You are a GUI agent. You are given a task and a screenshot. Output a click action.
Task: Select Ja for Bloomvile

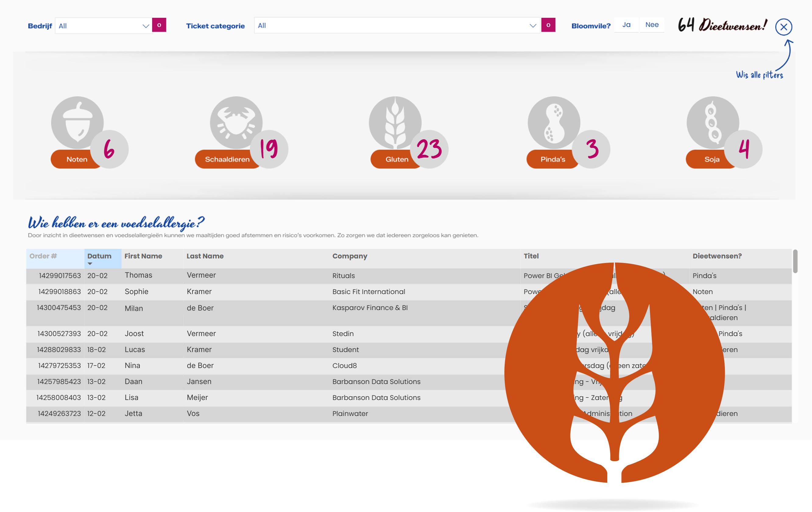click(626, 25)
